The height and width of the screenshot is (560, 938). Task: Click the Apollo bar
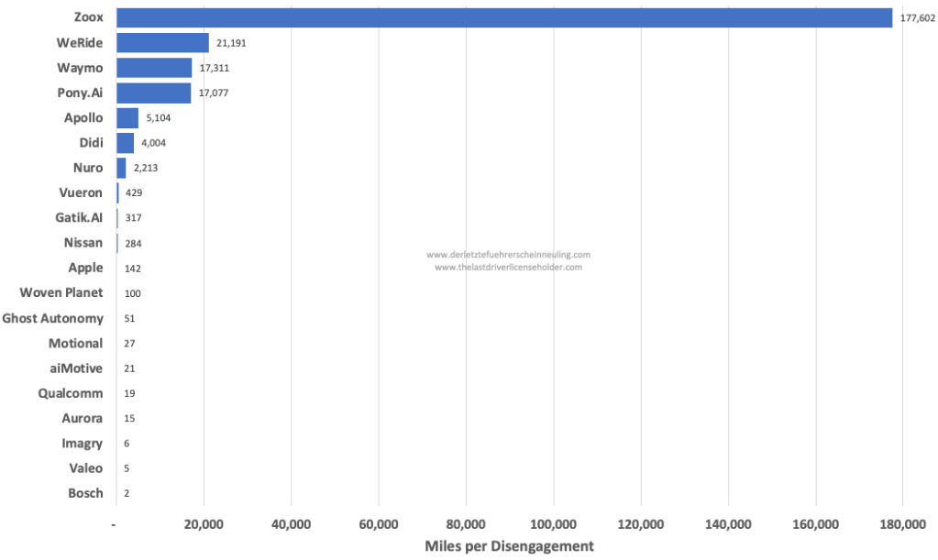pos(127,117)
